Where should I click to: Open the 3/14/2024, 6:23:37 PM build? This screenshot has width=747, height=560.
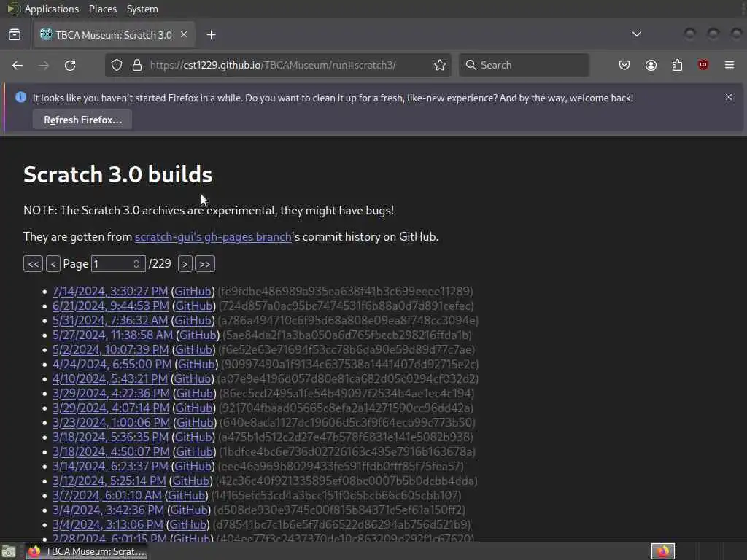point(110,466)
